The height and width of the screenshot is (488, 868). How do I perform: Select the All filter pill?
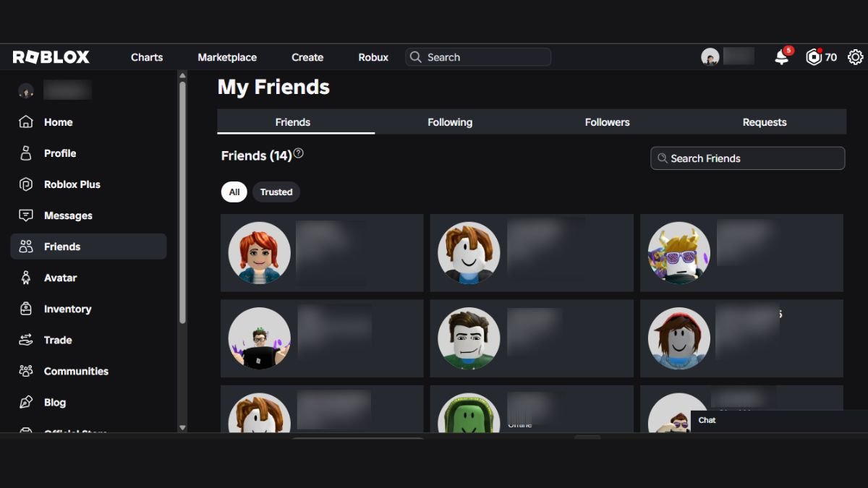click(x=234, y=192)
